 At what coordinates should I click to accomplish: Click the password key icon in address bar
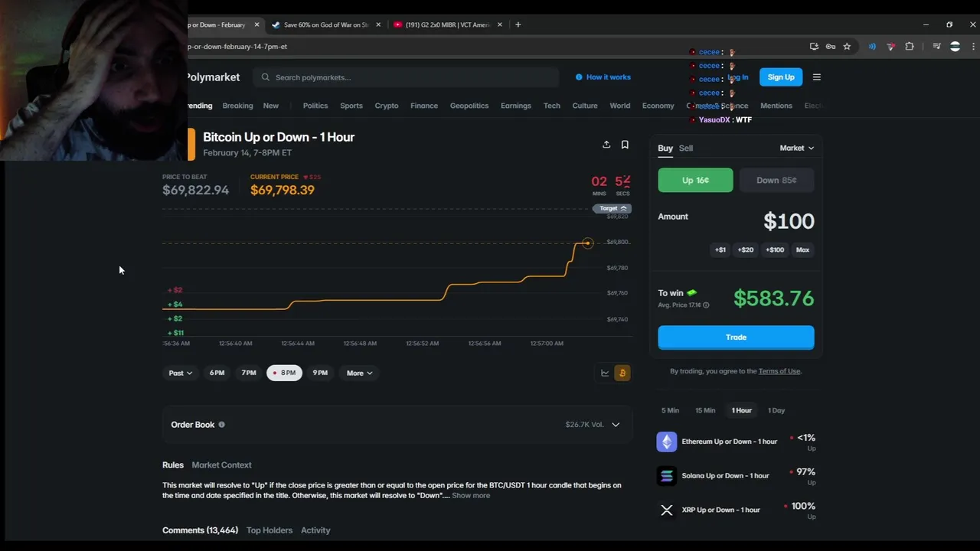point(830,47)
